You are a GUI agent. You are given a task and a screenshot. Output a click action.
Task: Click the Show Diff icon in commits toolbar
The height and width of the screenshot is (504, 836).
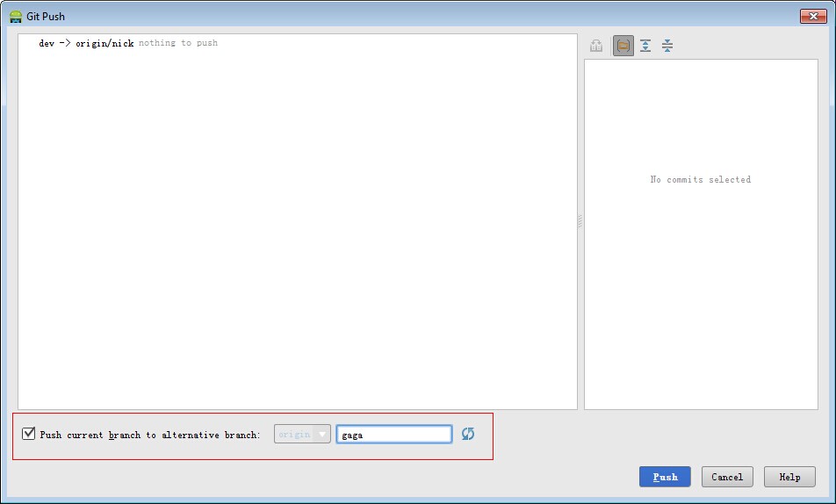coord(596,46)
